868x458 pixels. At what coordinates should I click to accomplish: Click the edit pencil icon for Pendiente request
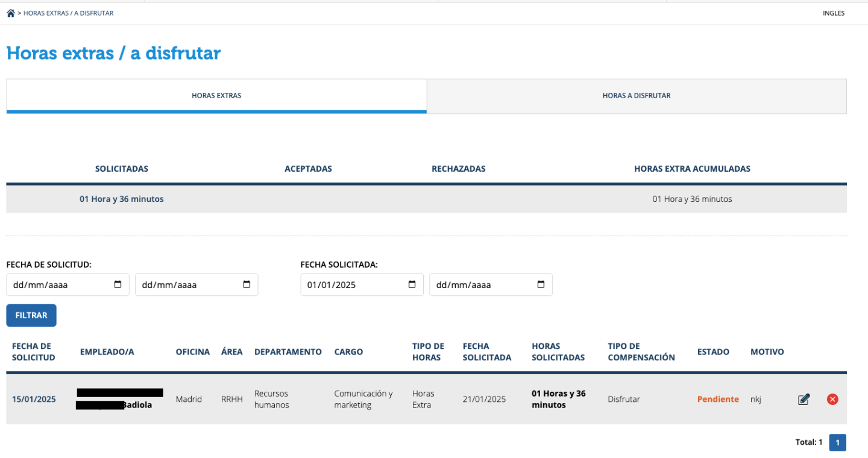[x=804, y=399]
